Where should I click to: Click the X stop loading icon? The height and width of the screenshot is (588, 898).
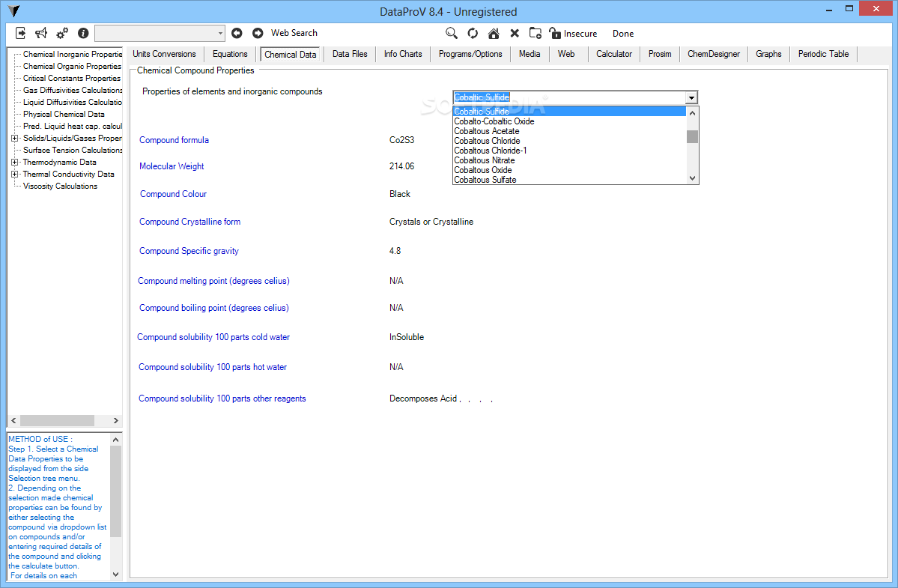(515, 33)
